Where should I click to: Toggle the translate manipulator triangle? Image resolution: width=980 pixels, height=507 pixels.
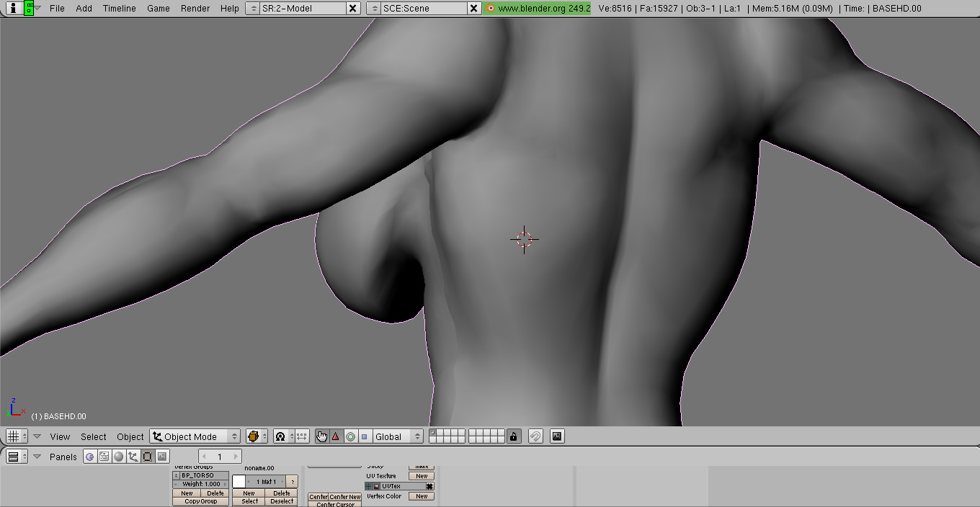(x=335, y=436)
